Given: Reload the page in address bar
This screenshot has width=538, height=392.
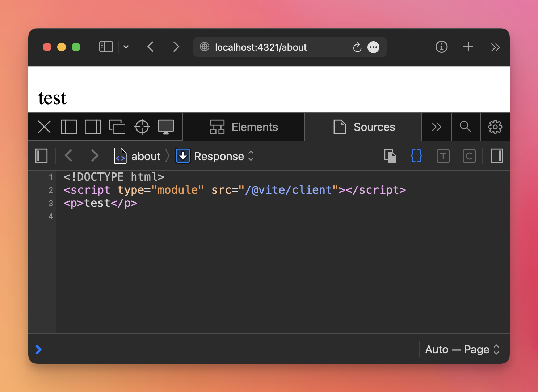Looking at the screenshot, I should click(357, 47).
